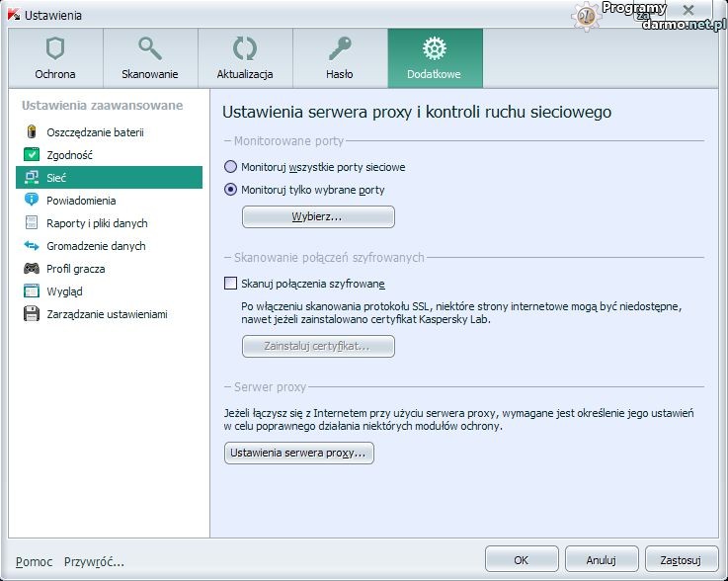Go to the Hasło tab

[340, 58]
